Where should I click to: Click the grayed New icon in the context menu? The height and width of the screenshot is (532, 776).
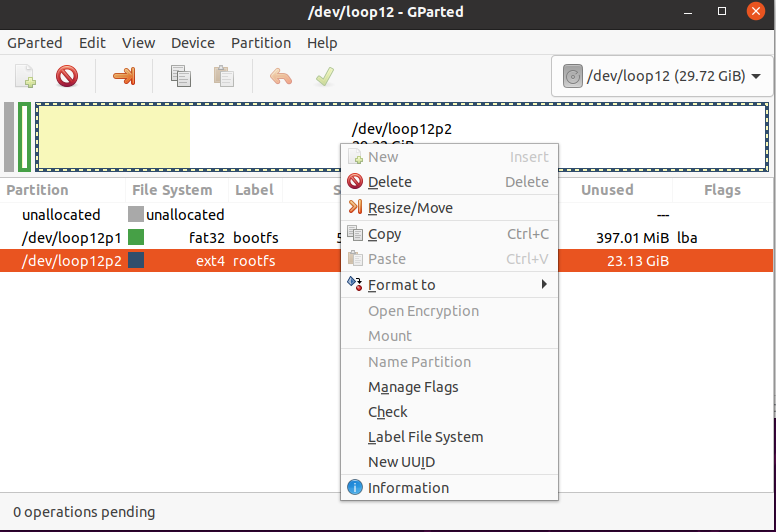tap(355, 156)
